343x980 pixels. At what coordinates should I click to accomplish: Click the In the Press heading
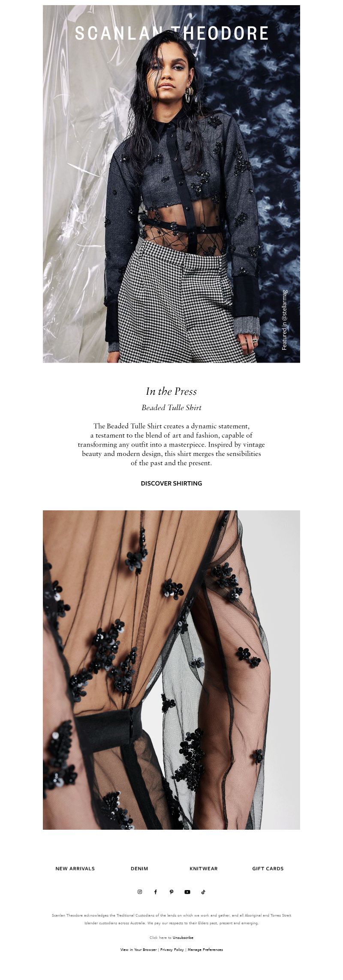(x=171, y=391)
